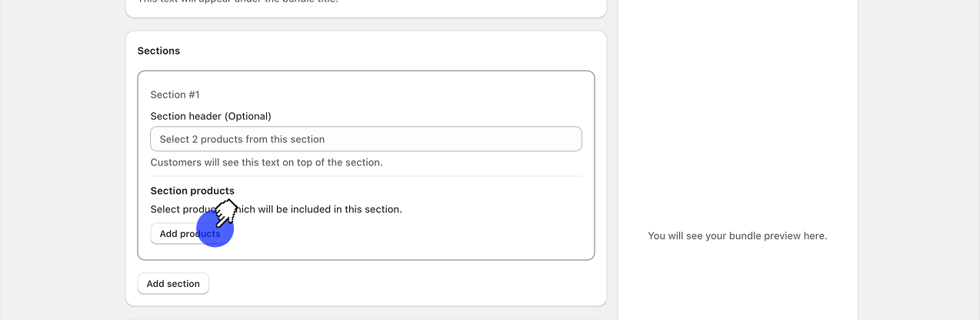Click the cut-off bundle title hint text

[237, 2]
